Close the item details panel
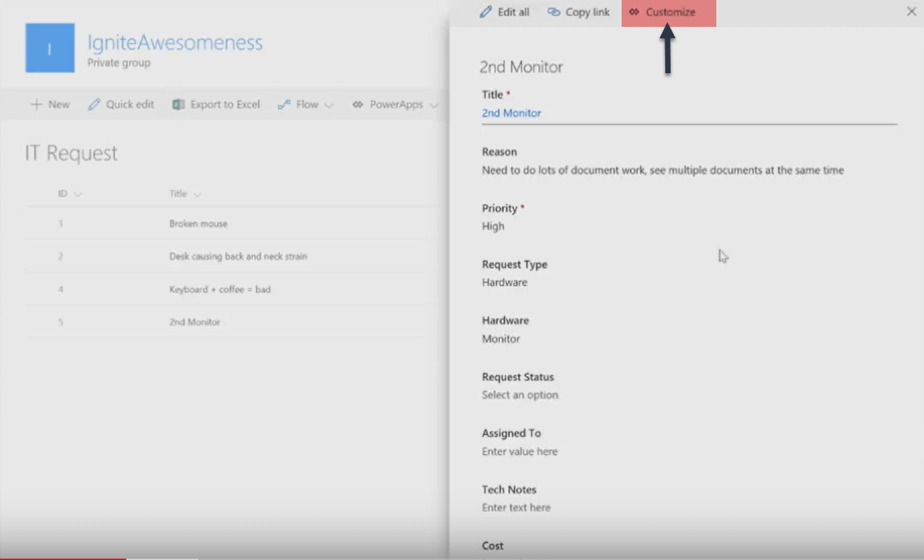Image resolution: width=924 pixels, height=560 pixels. [911, 11]
